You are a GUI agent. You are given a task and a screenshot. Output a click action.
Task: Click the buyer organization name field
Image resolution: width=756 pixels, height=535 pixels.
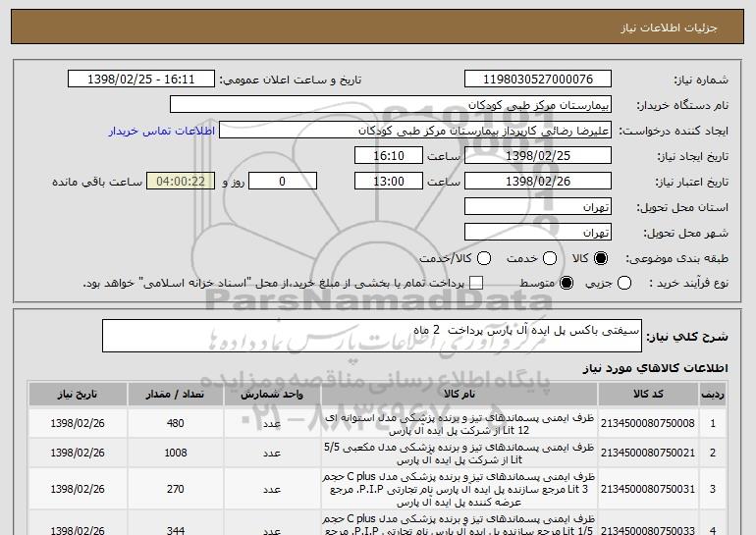pyautogui.click(x=391, y=105)
